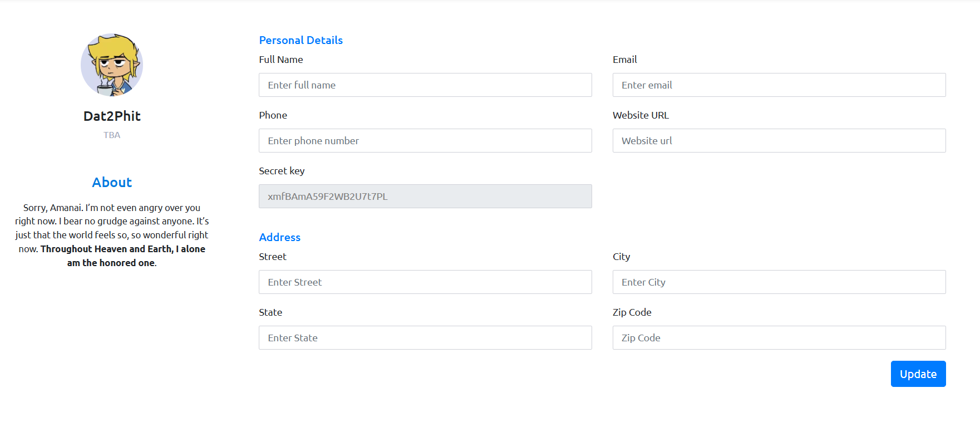Focus the Street input field
Image resolution: width=980 pixels, height=422 pixels.
coord(425,282)
